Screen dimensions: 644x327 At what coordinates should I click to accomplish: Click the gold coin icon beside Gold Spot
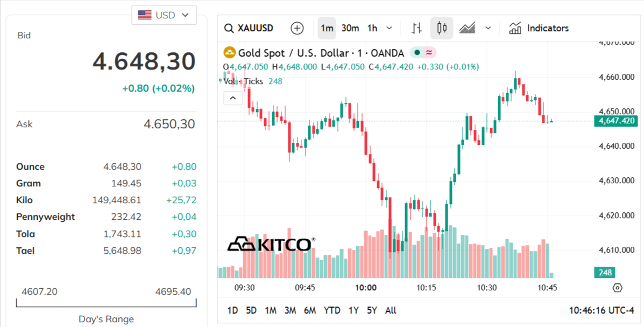click(x=230, y=53)
